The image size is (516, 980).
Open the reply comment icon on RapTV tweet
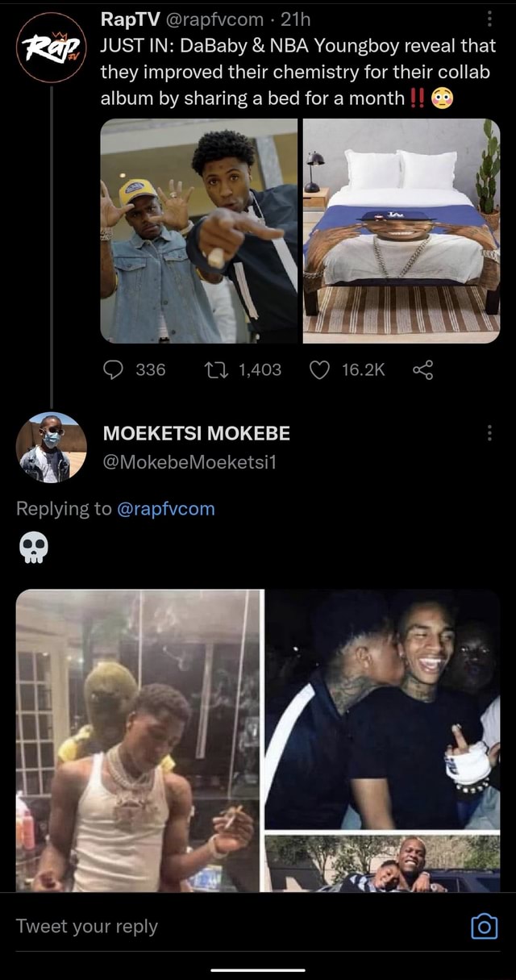click(114, 370)
